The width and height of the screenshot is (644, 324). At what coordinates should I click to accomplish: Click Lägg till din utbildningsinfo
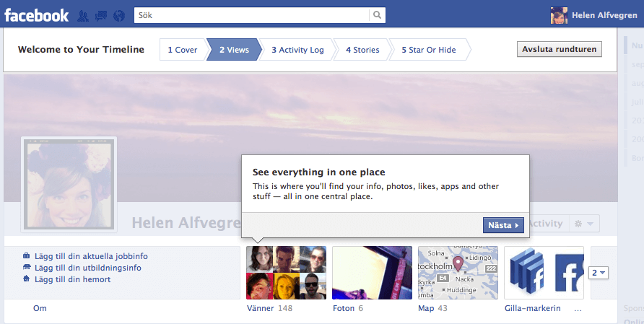click(x=88, y=268)
